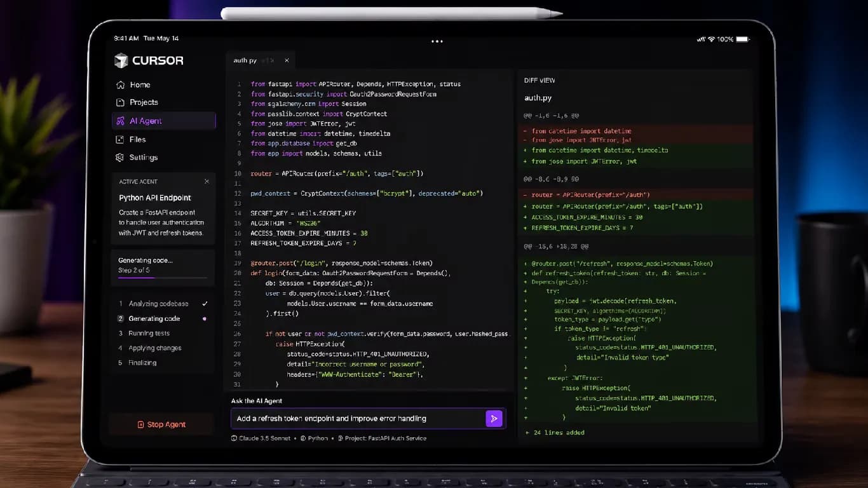Click line number 19 in the editor
The height and width of the screenshot is (488, 868).
point(238,263)
